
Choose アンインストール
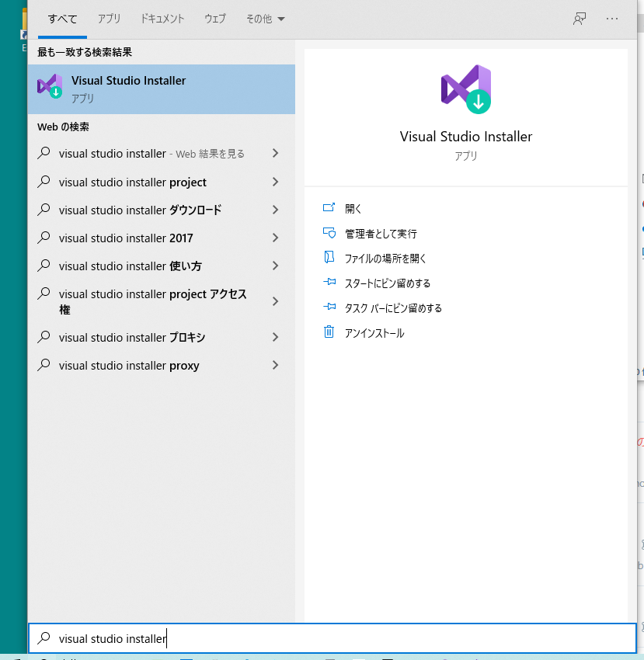pos(374,333)
